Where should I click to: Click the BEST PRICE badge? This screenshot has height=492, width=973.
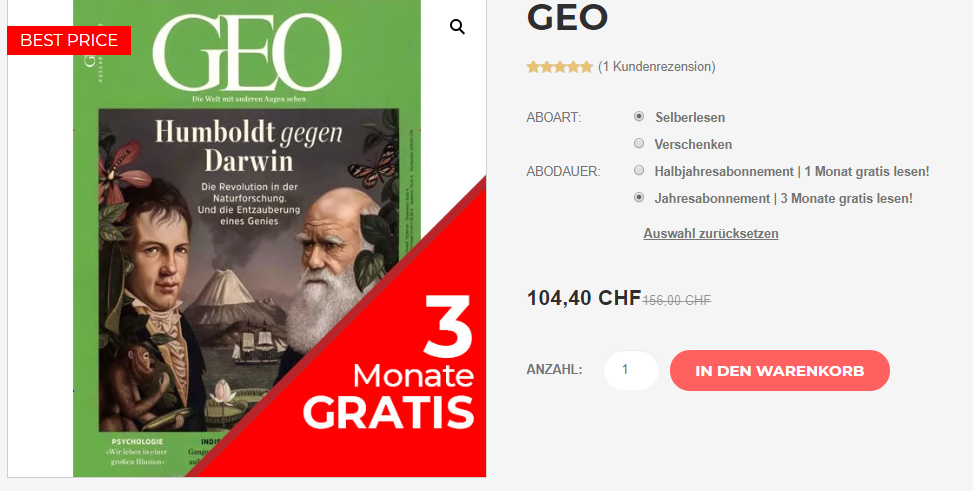pos(69,40)
